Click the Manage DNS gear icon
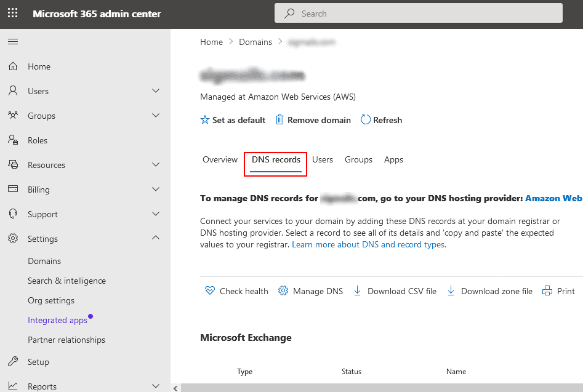 tap(283, 291)
